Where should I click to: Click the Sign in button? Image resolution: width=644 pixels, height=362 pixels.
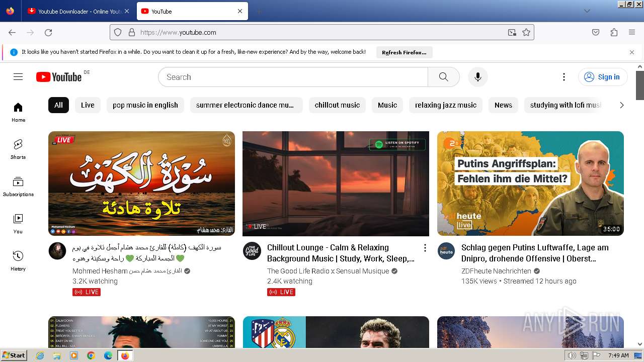tap(603, 77)
